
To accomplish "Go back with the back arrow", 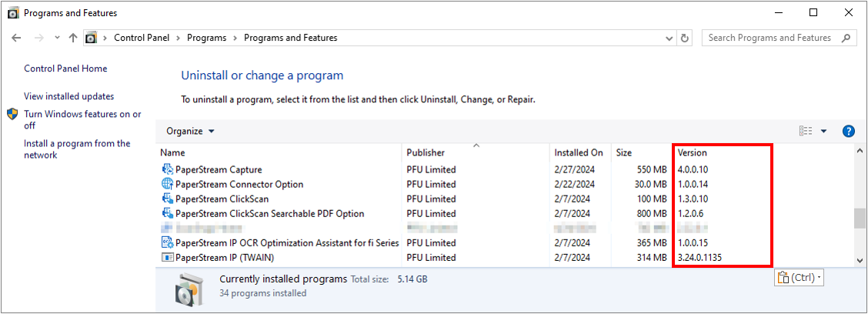I will (x=17, y=38).
